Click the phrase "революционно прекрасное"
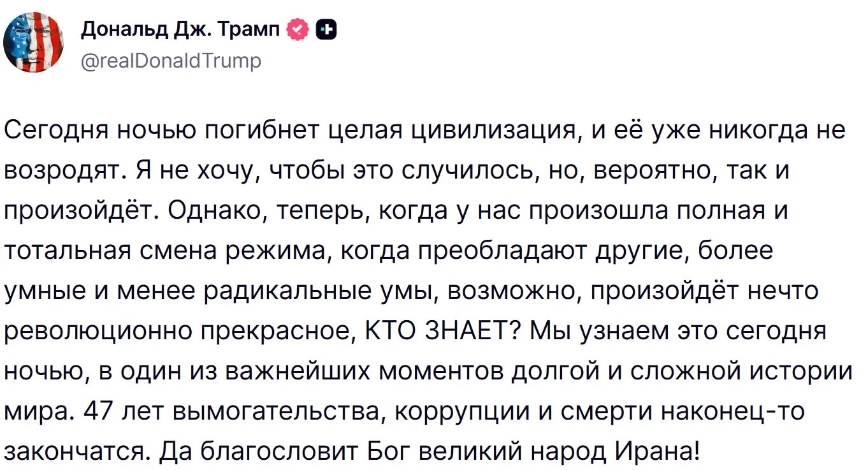868x470 pixels. (177, 332)
